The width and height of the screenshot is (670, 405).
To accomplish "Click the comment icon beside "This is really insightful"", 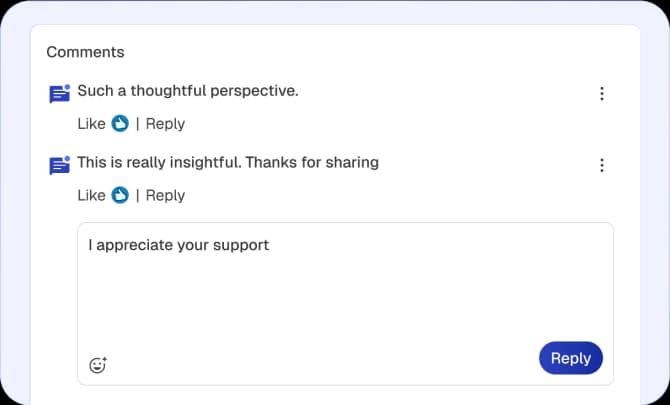I will (x=59, y=166).
